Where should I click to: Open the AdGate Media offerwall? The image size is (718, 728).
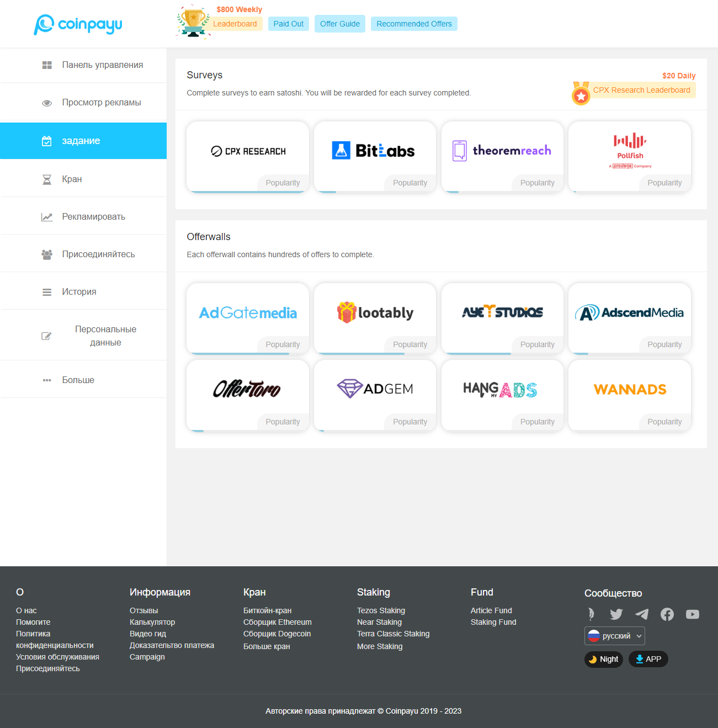[x=248, y=318]
